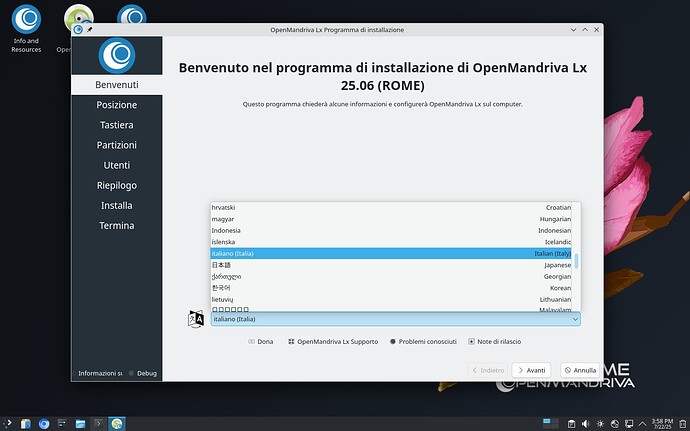Click the language list scrollbar handle

click(x=576, y=262)
